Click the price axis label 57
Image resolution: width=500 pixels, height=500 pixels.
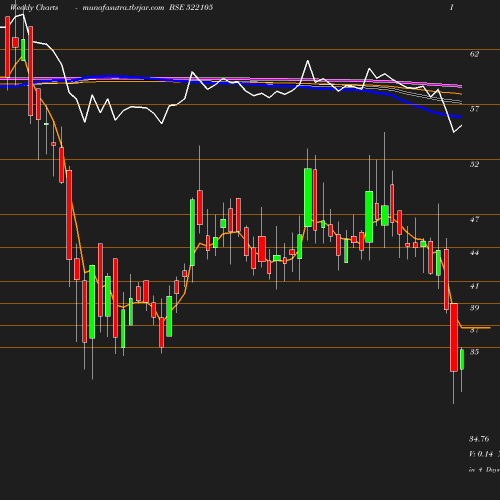(474, 109)
